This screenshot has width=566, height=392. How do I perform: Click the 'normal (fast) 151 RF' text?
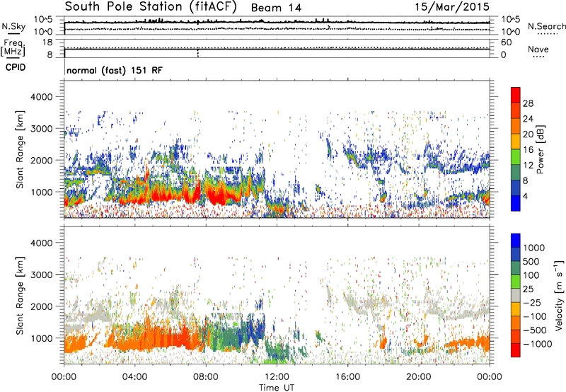coord(115,70)
